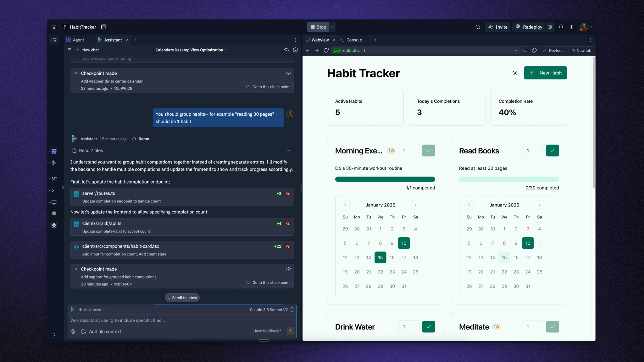Expand the Read 7 files section
This screenshot has width=644, height=362.
pos(288,151)
